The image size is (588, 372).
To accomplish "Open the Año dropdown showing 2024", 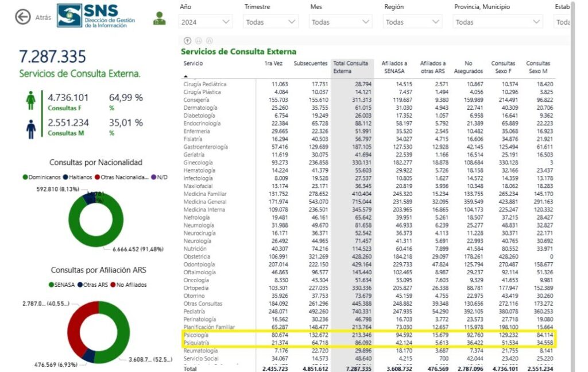I will tap(205, 22).
